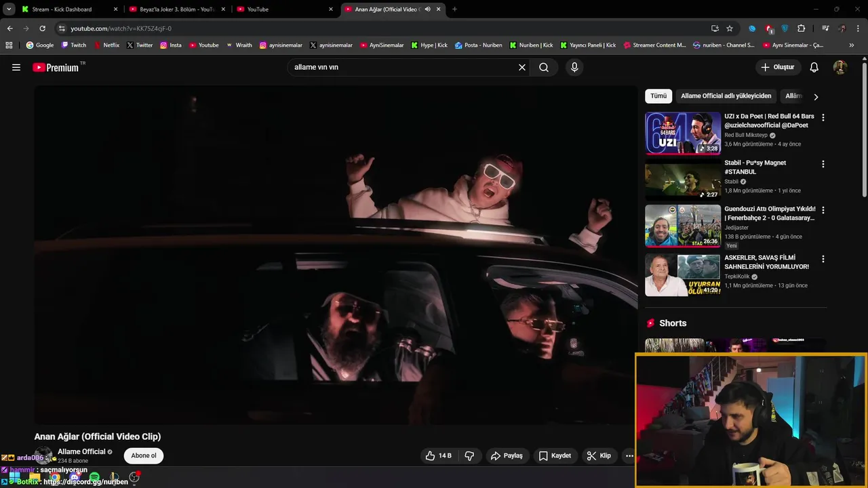868x488 pixels.
Task: Open the Wraith bookmark
Action: 239,45
